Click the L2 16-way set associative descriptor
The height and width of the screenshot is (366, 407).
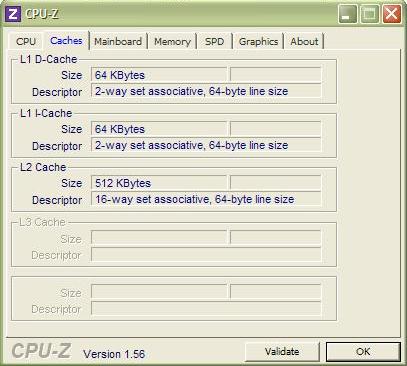206,199
